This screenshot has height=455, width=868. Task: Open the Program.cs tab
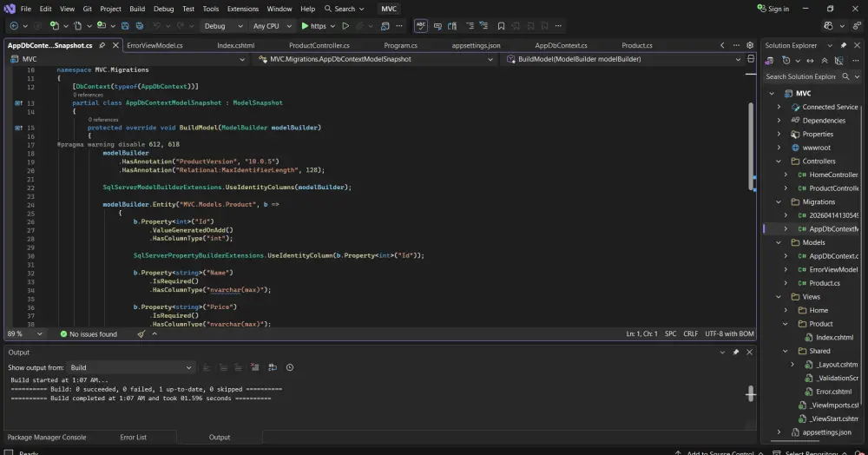(400, 45)
